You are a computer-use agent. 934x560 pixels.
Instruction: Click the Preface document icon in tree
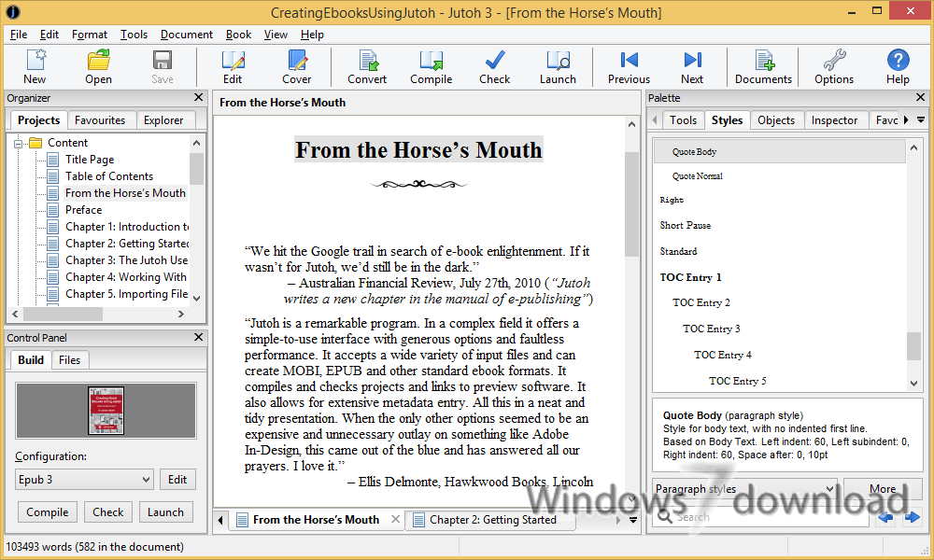click(53, 209)
